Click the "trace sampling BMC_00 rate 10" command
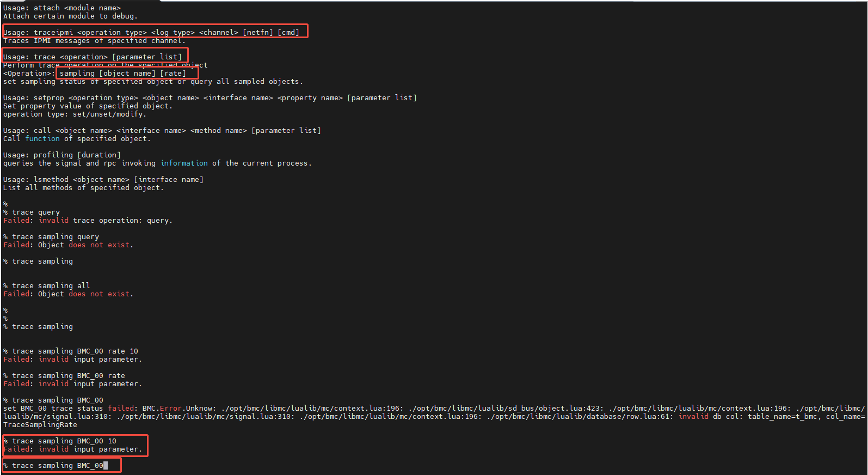Viewport: 868px width, 475px height. point(75,351)
